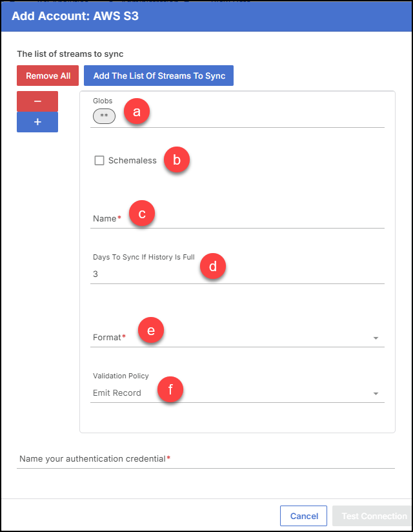Click the red 'c' marker beside Name
This screenshot has height=532, width=413.
[142, 214]
